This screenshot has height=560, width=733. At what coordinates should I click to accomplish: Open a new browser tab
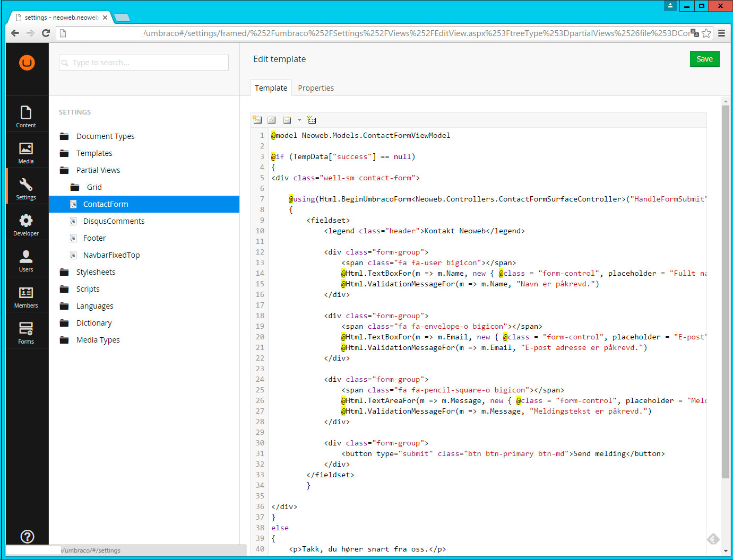tap(122, 17)
